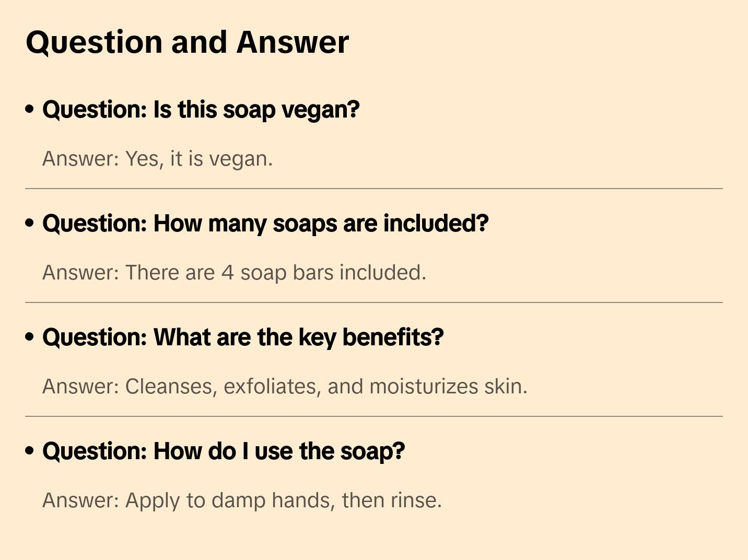Click the divider line below the vegan answer
This screenshot has width=748, height=560.
[x=373, y=189]
